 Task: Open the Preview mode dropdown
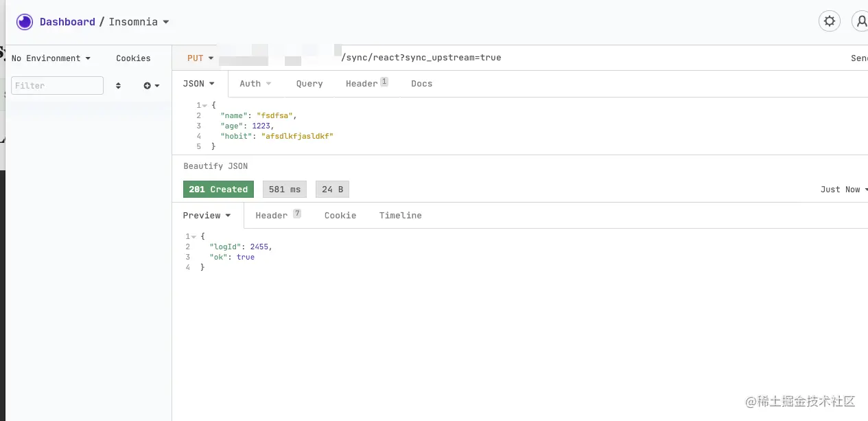(x=207, y=216)
